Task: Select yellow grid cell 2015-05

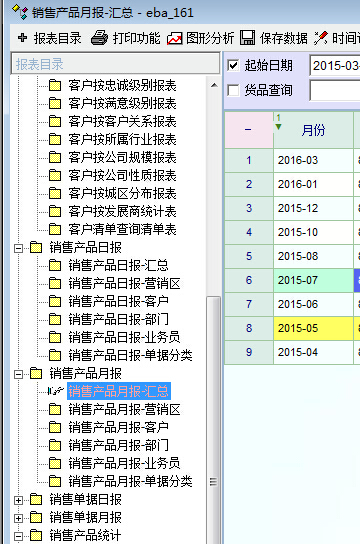Action: click(x=314, y=328)
